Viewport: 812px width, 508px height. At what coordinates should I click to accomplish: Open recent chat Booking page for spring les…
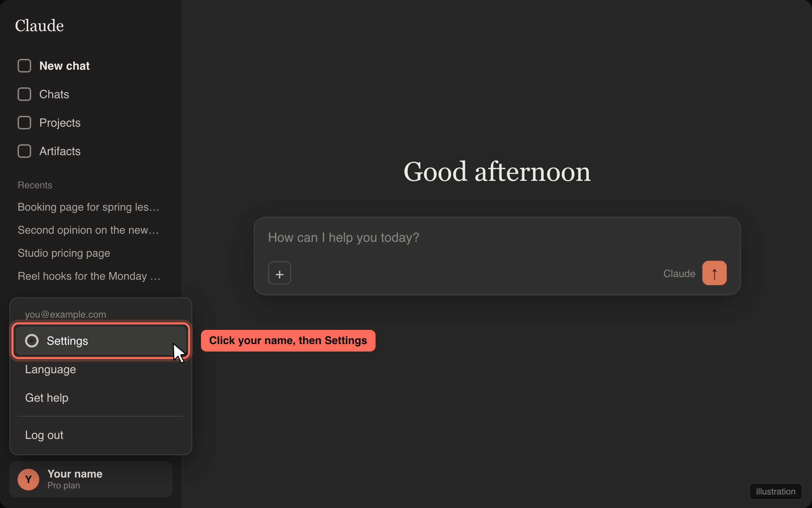pos(89,207)
